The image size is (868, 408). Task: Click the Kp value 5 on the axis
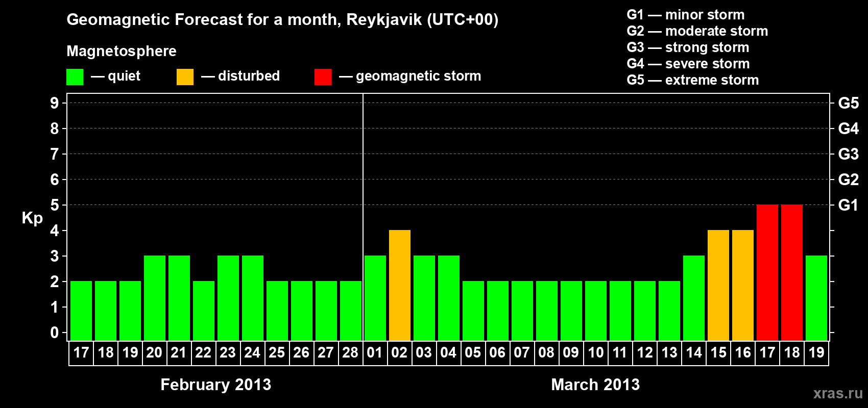pyautogui.click(x=55, y=205)
